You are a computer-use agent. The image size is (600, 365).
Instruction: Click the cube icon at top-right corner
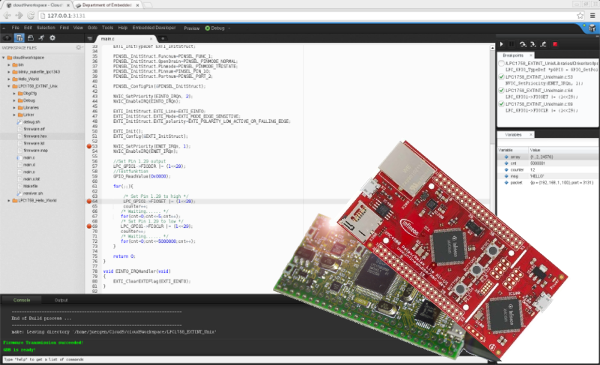pyautogui.click(x=592, y=28)
